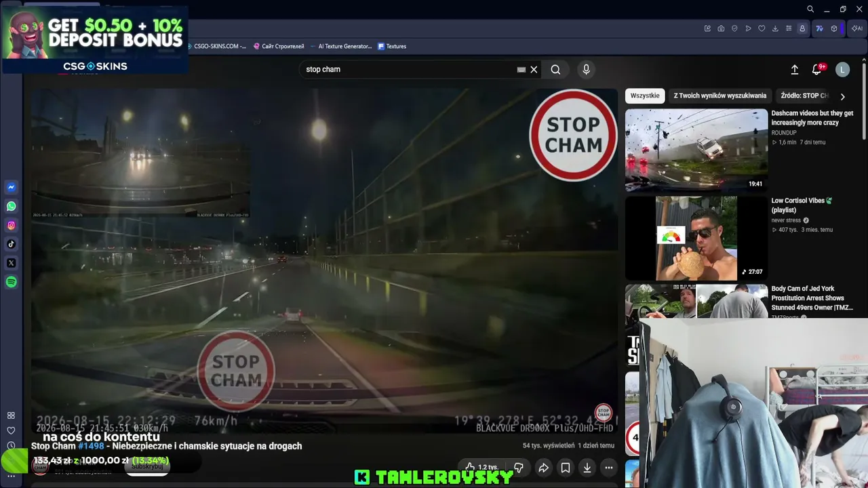The image size is (868, 488).
Task: Like the video with 1.2 tys. likes
Action: click(x=482, y=468)
